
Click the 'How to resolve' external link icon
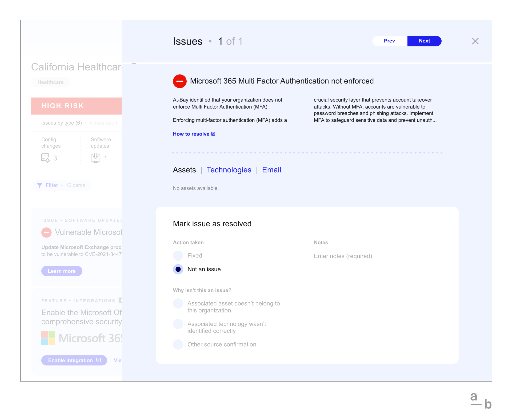tap(214, 134)
